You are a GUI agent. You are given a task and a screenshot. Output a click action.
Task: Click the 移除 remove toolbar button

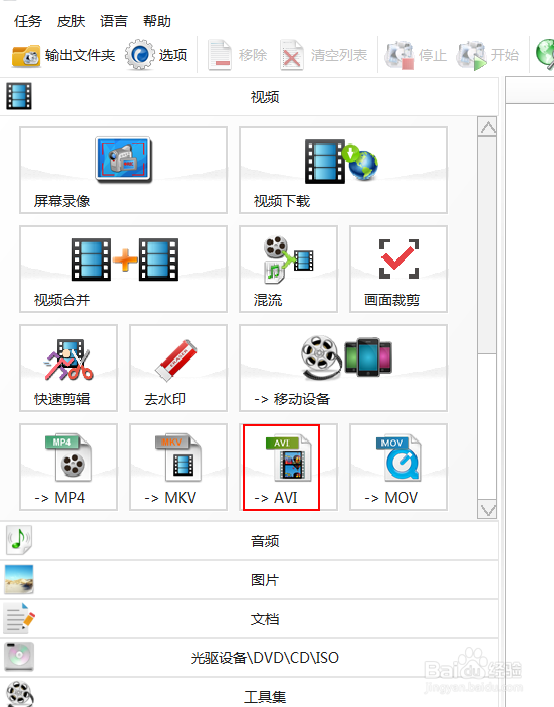pos(238,55)
